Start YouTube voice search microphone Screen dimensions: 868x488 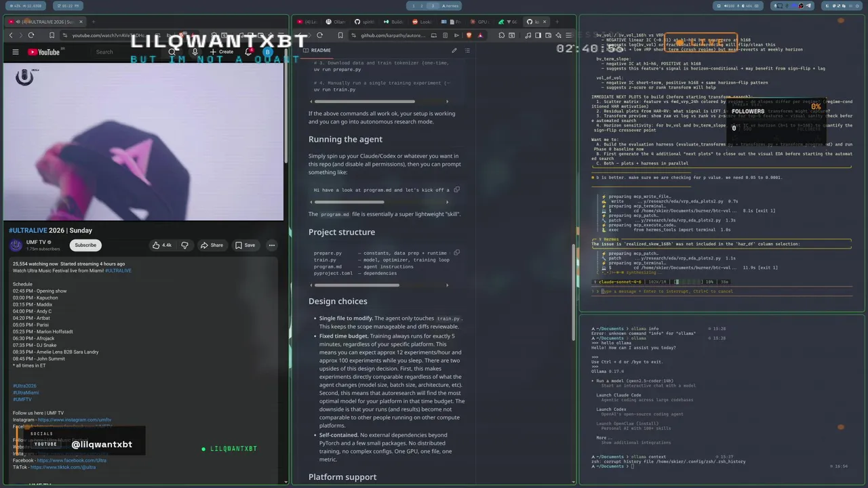click(x=195, y=52)
